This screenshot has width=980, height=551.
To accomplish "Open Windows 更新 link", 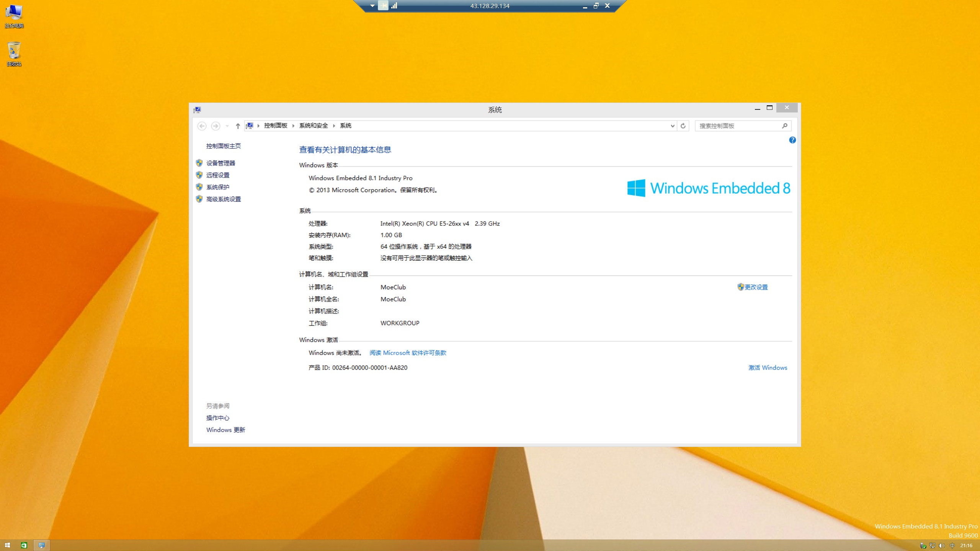I will [x=225, y=430].
